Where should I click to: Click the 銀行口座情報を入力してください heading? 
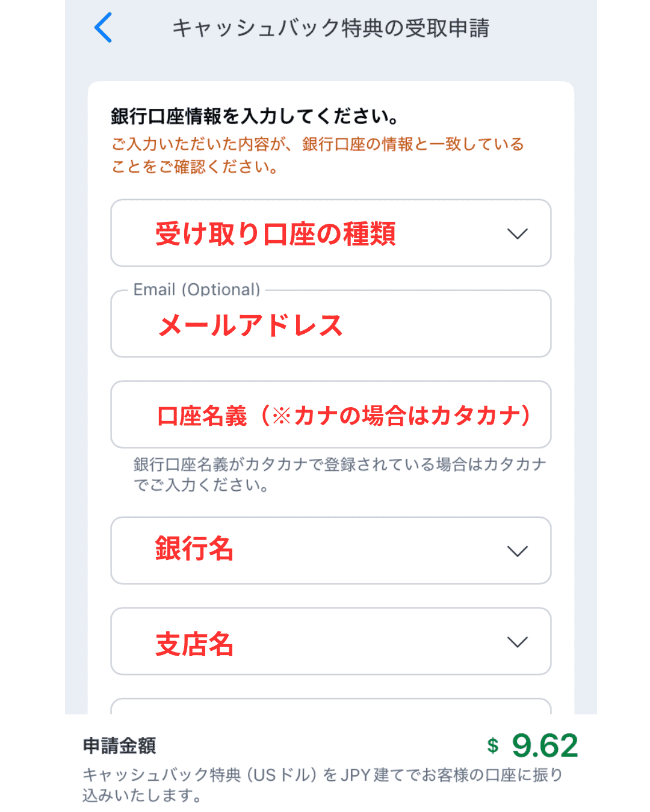(254, 116)
